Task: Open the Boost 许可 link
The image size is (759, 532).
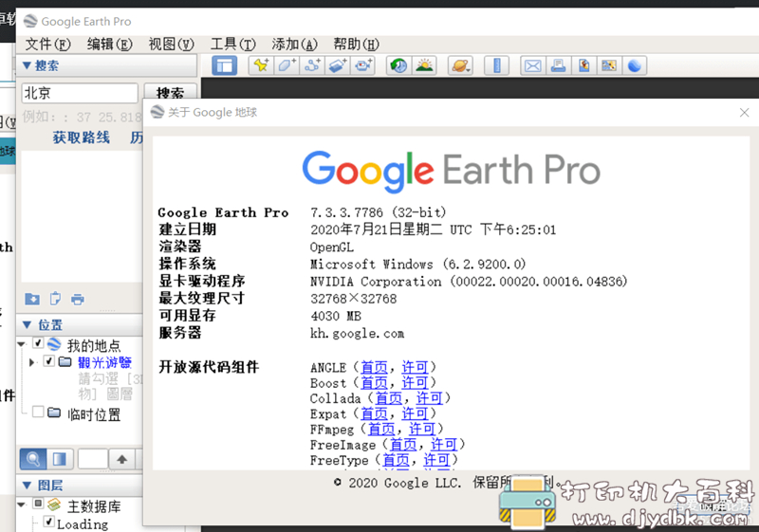Action: (415, 383)
